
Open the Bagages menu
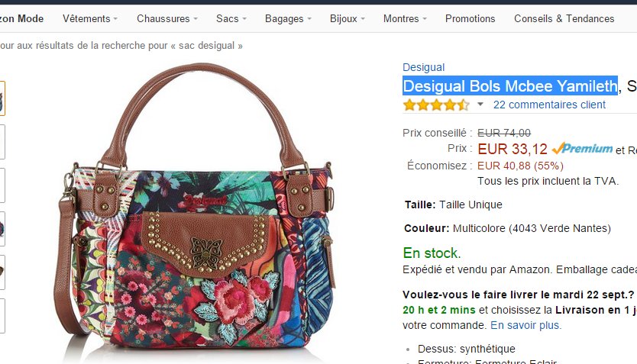click(289, 18)
